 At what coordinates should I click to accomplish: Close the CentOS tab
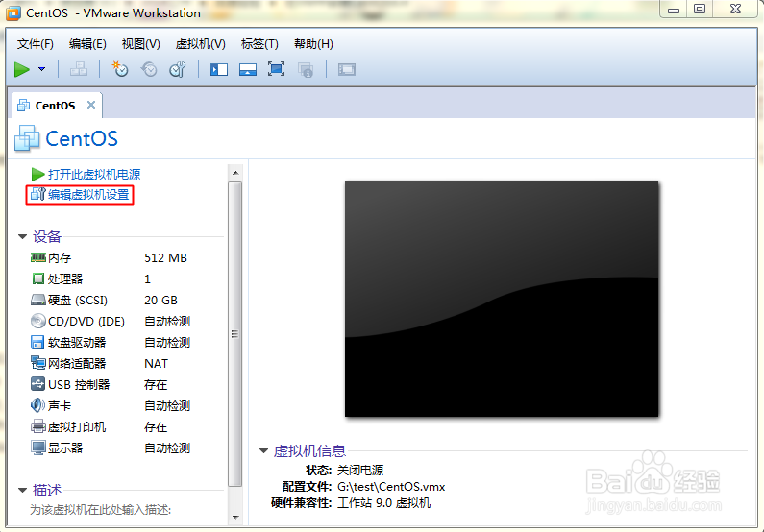(x=90, y=105)
